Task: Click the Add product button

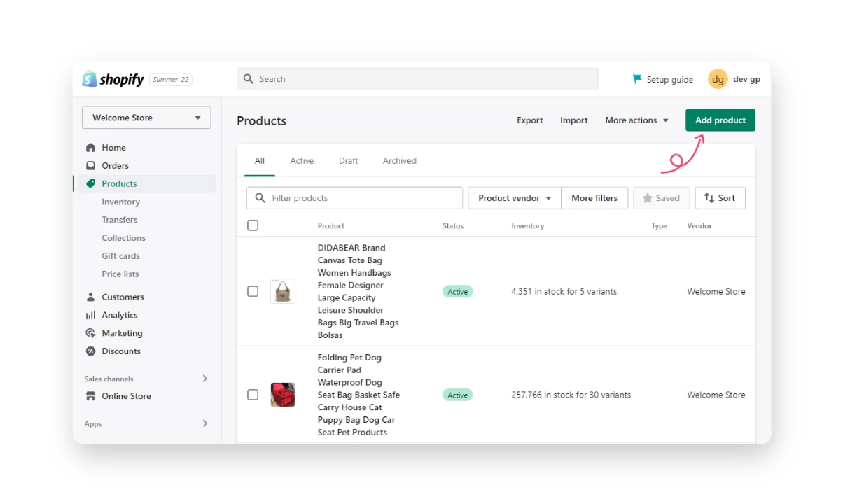Action: pos(720,120)
